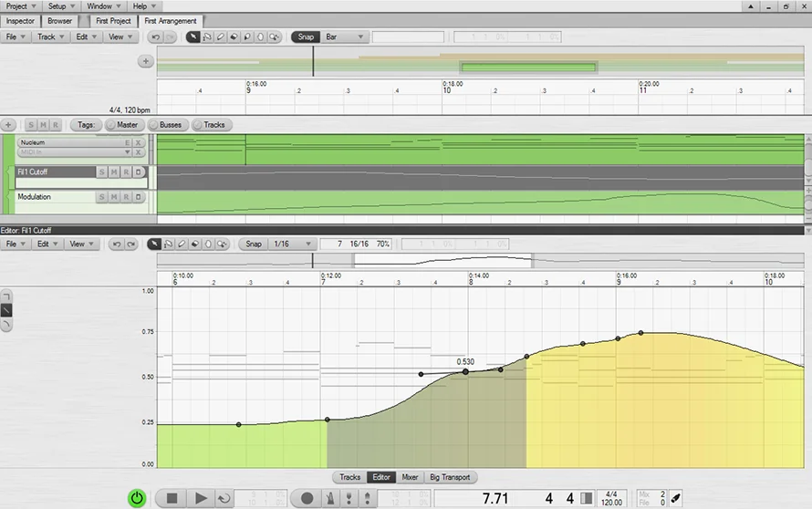Select the eraser tool in editor toolbar
This screenshot has width=812, height=509.
pyautogui.click(x=194, y=244)
